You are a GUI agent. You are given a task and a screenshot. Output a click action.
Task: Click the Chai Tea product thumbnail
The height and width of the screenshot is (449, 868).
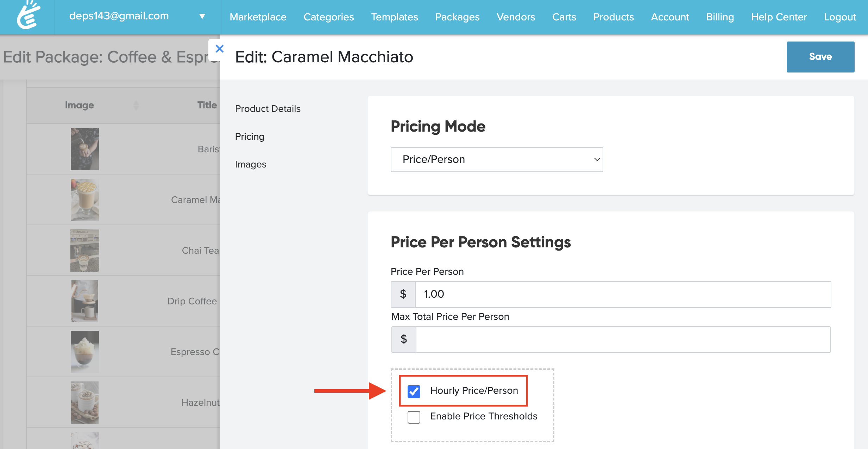[x=84, y=251]
